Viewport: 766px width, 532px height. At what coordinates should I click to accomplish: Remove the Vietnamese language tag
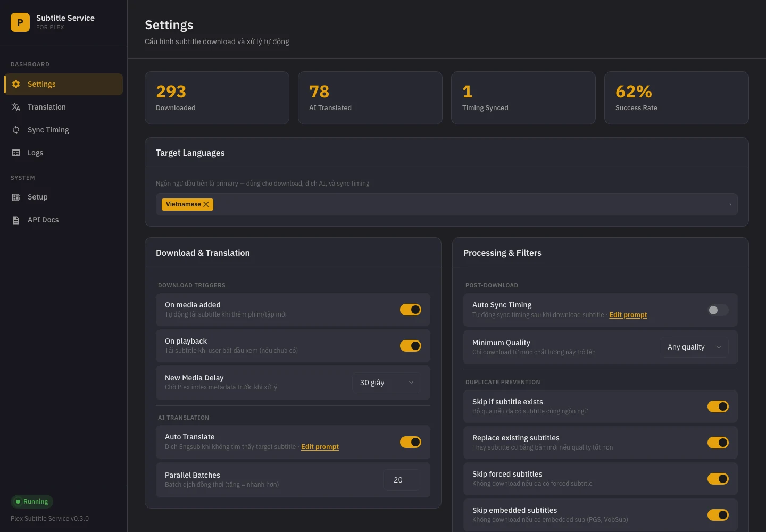tap(206, 204)
